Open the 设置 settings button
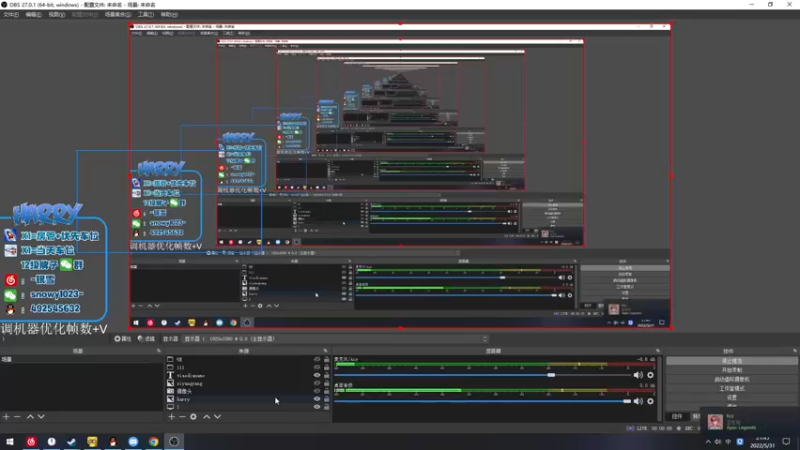This screenshot has height=450, width=800. (732, 397)
